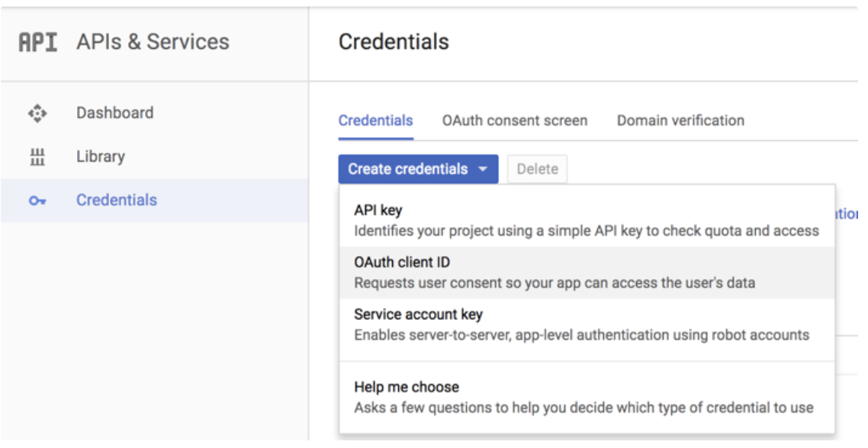Open Dashboard from the sidebar label
Viewport: 868px width, 448px height.
point(114,113)
